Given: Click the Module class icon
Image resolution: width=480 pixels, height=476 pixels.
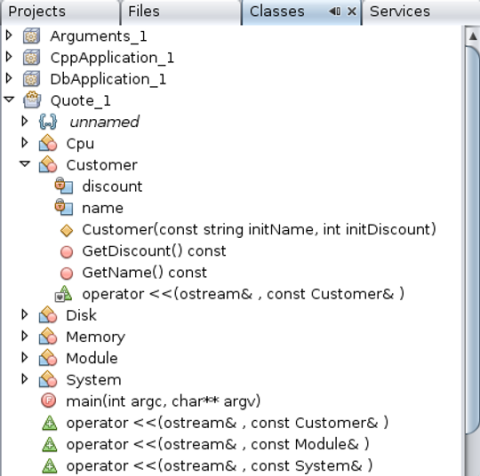Looking at the screenshot, I should click(x=48, y=358).
